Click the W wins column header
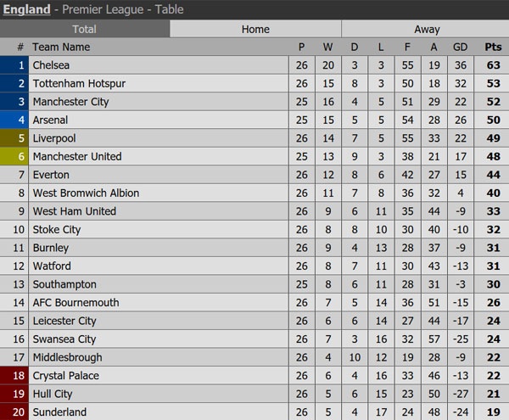Viewport: 509px width, 420px height. tap(327, 48)
